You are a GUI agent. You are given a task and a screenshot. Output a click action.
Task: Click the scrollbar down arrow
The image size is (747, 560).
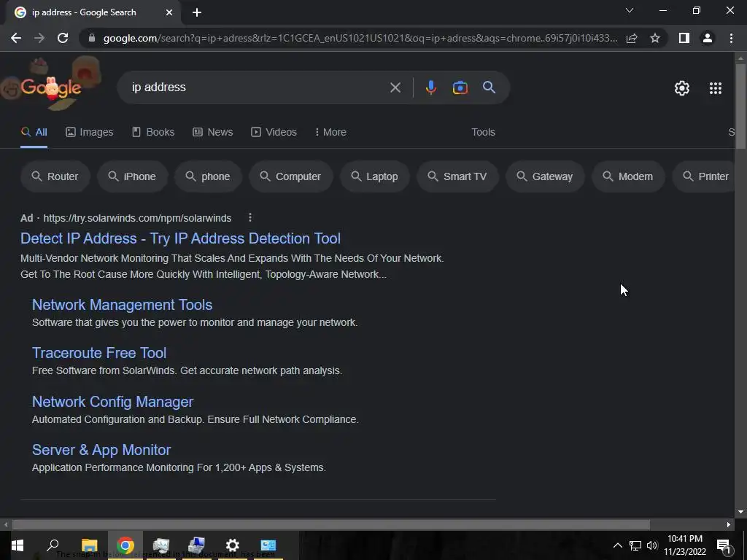[x=740, y=512]
